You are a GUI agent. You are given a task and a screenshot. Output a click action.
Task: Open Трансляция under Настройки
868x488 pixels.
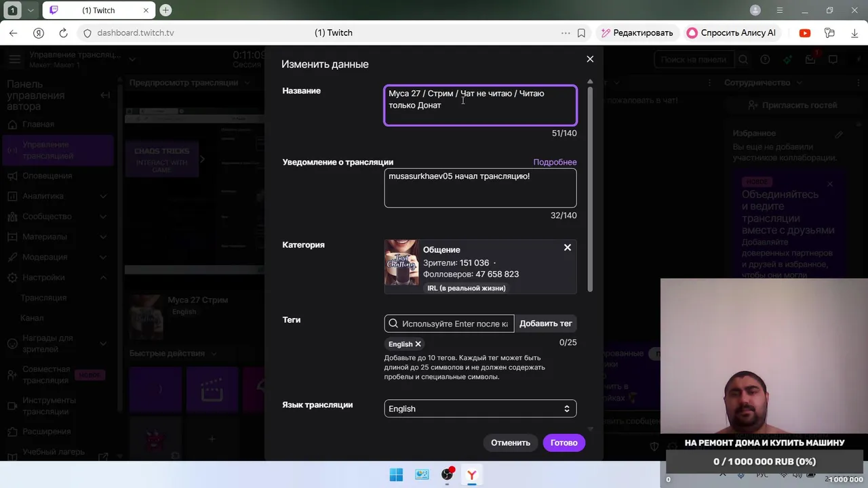[43, 298]
